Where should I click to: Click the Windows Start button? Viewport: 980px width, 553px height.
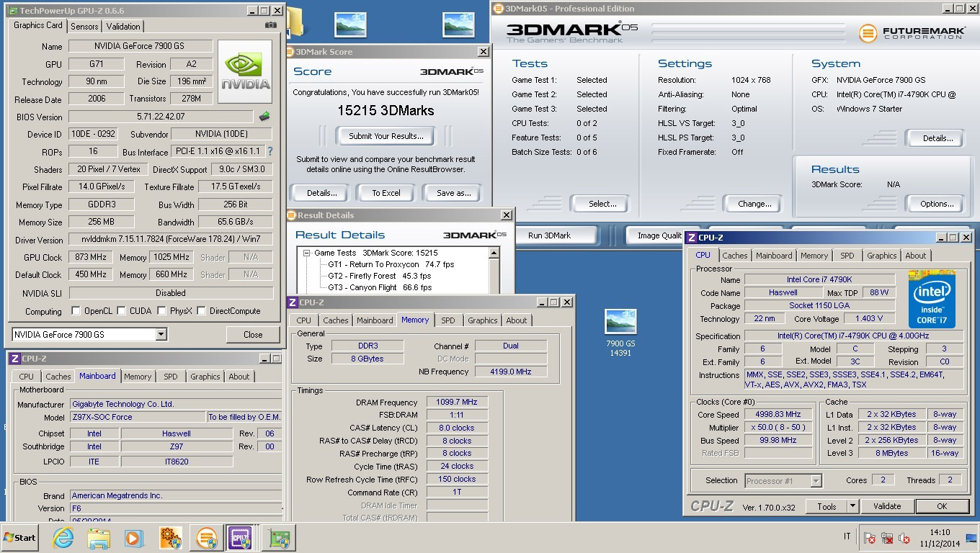point(20,538)
